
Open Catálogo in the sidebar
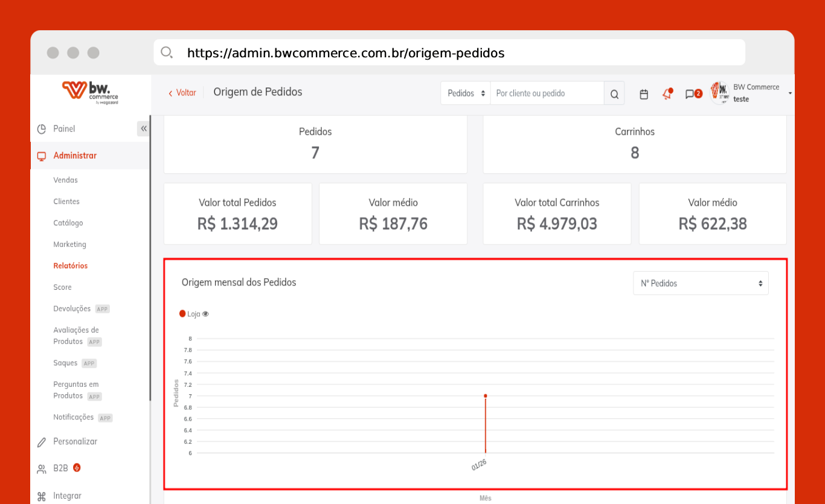[x=68, y=223]
